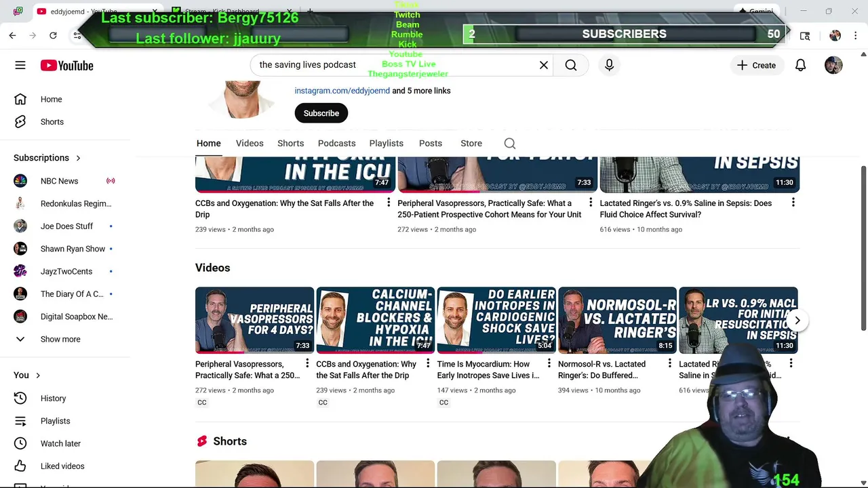Open the Shawn Ryan Show channel
Screen dimensions: 868x488
click(x=65, y=249)
